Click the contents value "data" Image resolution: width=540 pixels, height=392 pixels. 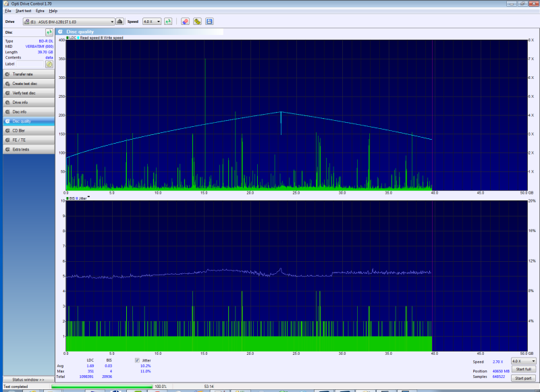[49, 58]
